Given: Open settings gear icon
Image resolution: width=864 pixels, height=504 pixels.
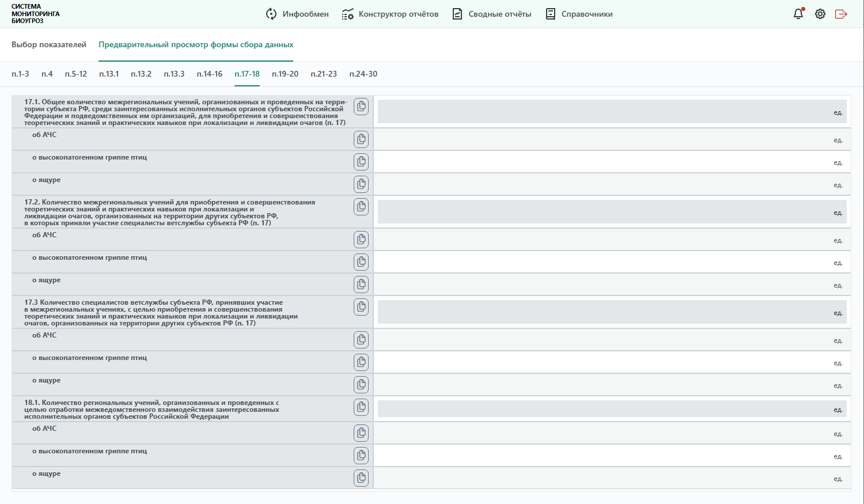Looking at the screenshot, I should coord(820,14).
